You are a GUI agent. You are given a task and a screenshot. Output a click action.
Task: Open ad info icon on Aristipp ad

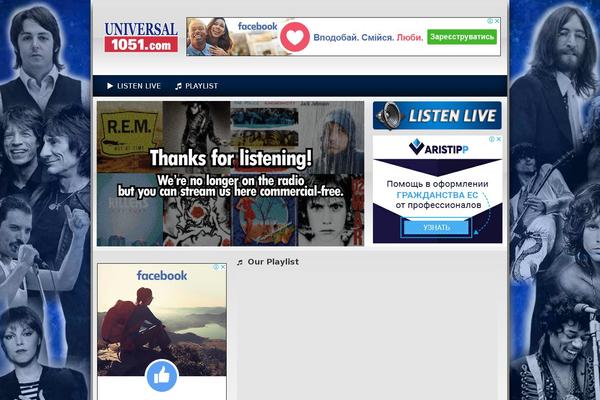[492, 139]
